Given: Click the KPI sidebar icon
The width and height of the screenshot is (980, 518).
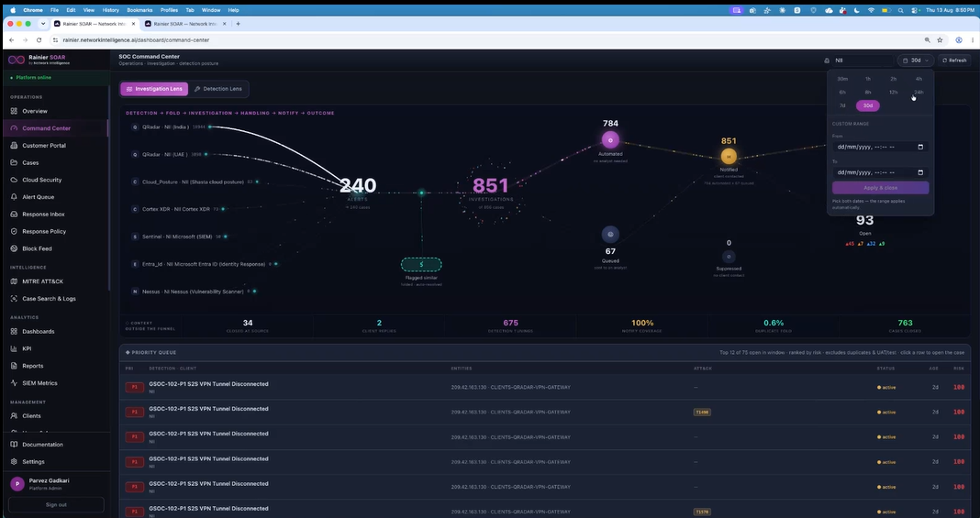Looking at the screenshot, I should tap(14, 348).
